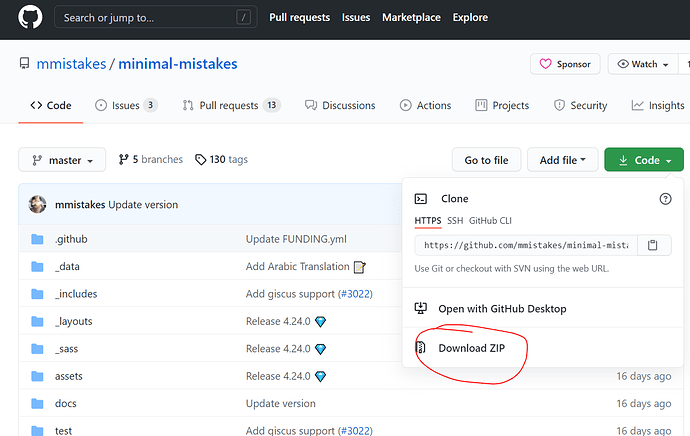Open the mmistakes owner profile link

[71, 64]
